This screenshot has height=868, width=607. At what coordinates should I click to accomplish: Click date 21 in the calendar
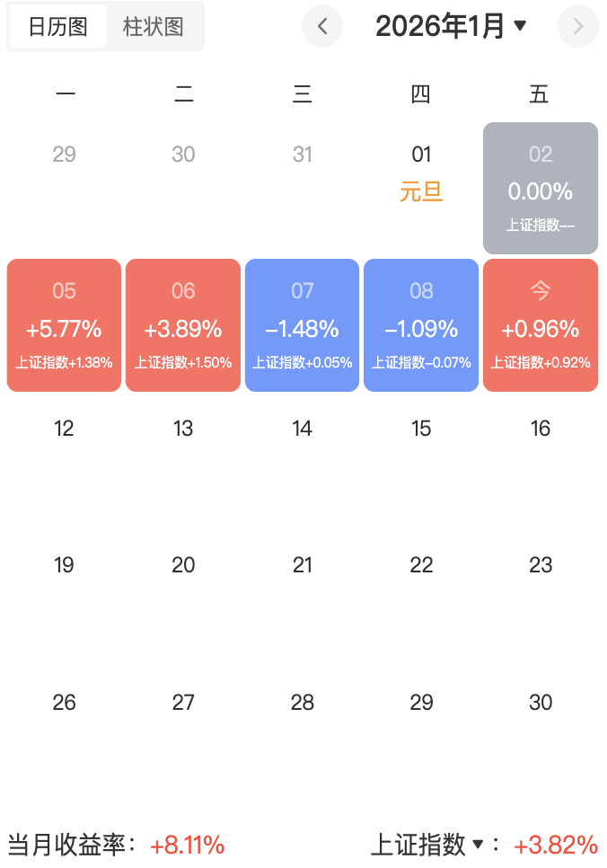303,565
